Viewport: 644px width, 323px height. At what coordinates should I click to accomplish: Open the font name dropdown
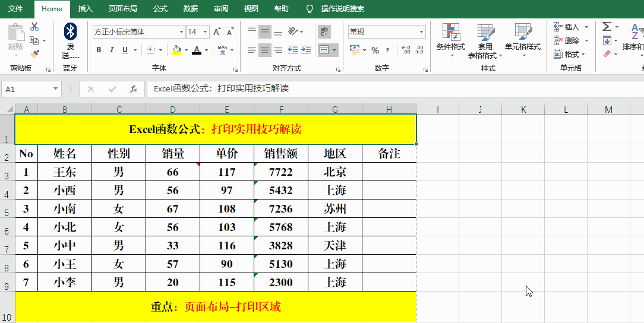pos(182,31)
